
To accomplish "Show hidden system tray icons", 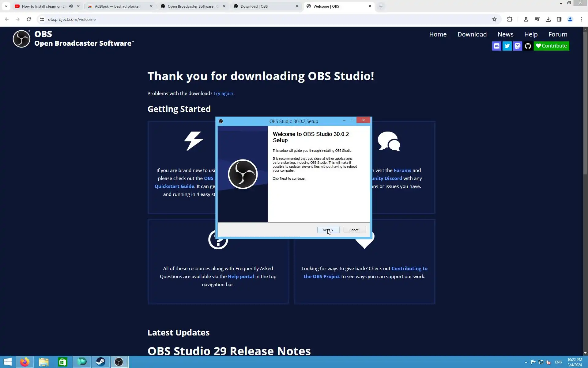I will pos(526,362).
